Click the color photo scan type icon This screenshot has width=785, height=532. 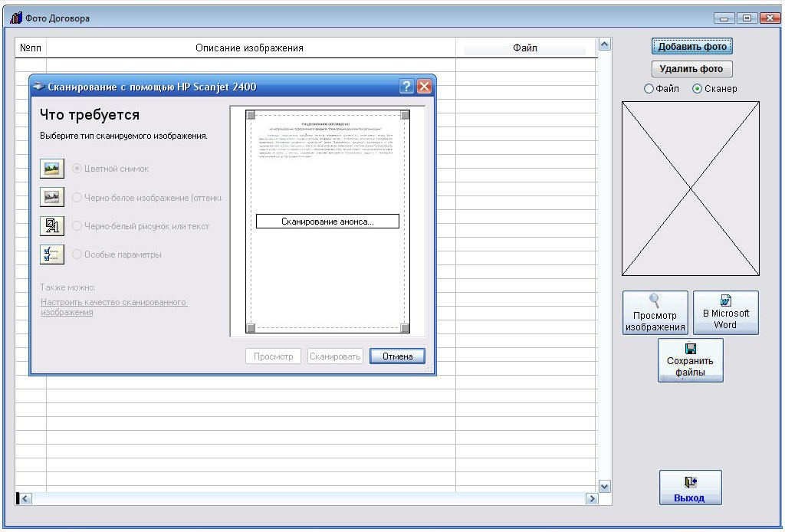52,169
